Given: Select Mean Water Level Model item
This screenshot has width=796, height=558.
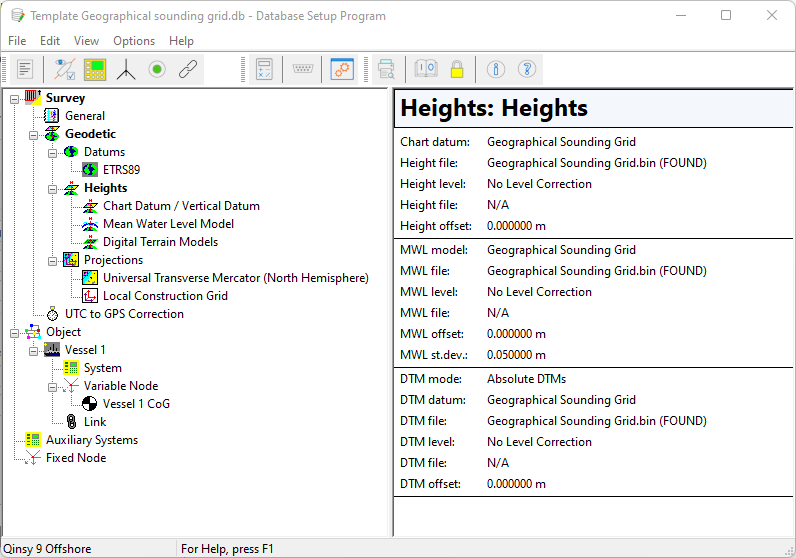Looking at the screenshot, I should (x=168, y=224).
